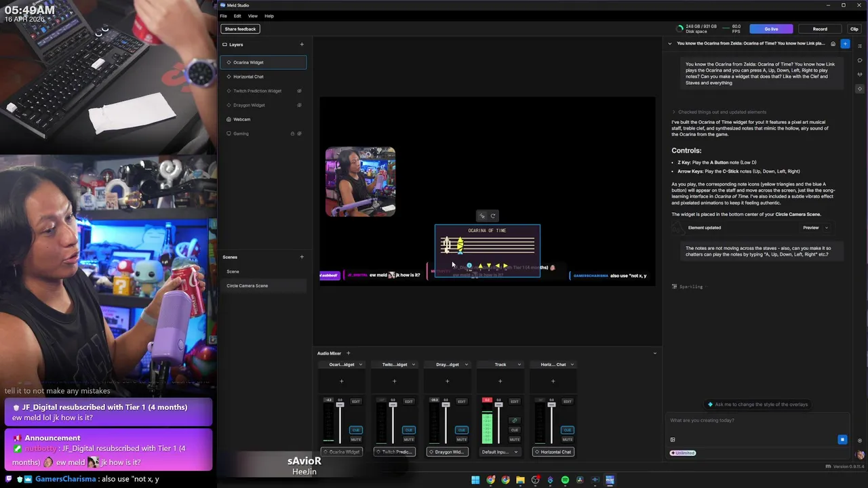Screen dimensions: 868x488
Task: Click the Share feedback button
Action: tap(240, 29)
